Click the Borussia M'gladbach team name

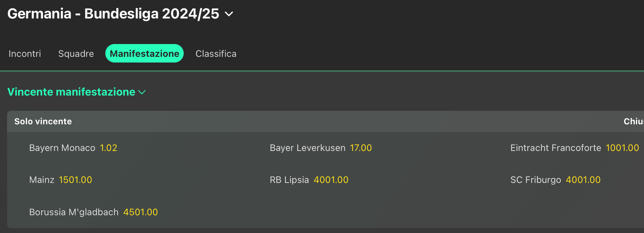coord(74,212)
